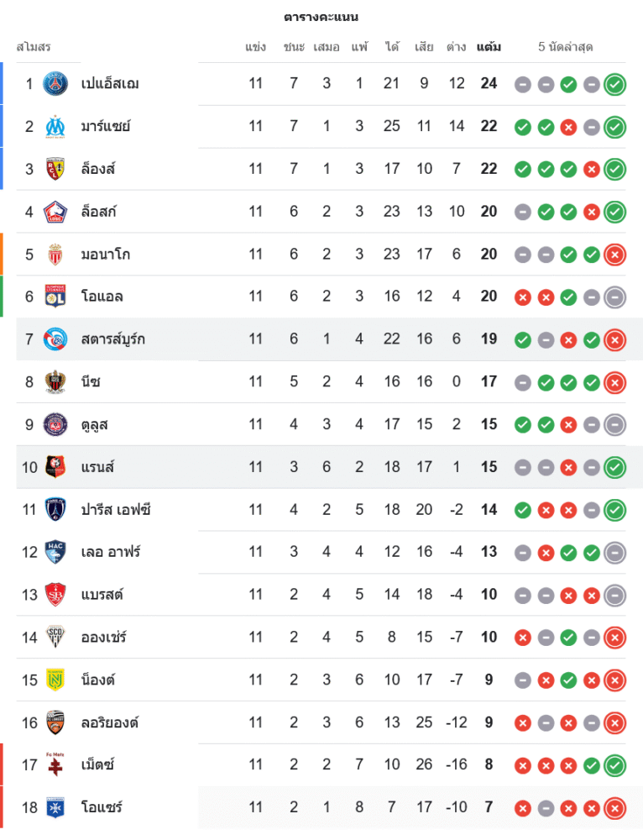Image resolution: width=643 pixels, height=840 pixels.
Task: Click the Le Havre HAC badge
Action: [55, 552]
